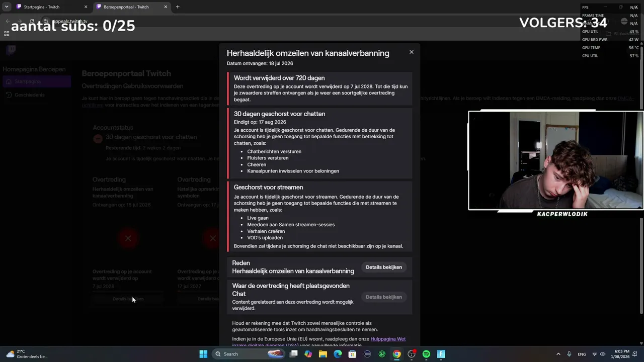Viewport: 644px width, 362px height.
Task: Open Wi-Fi network settings in tray
Action: click(x=595, y=354)
